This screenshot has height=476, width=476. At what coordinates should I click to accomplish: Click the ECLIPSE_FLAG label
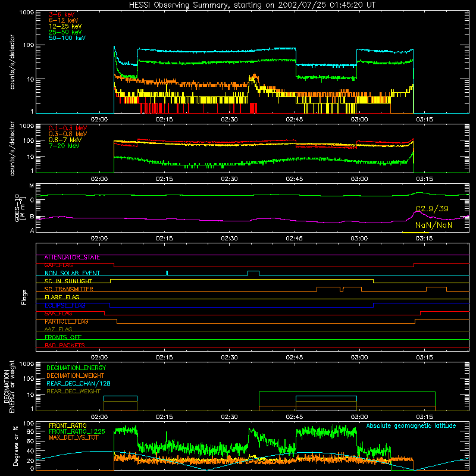[x=65, y=305]
